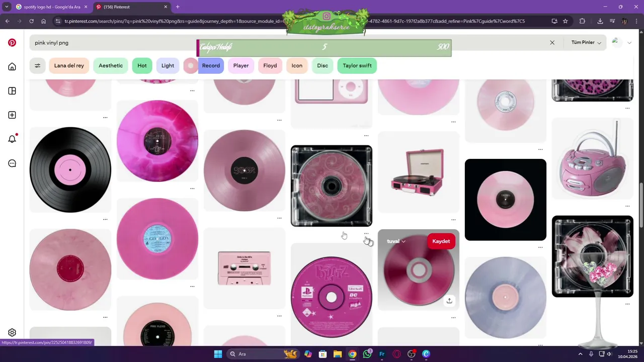
Task: Apply the Taylor swift filter chip
Action: (x=357, y=65)
